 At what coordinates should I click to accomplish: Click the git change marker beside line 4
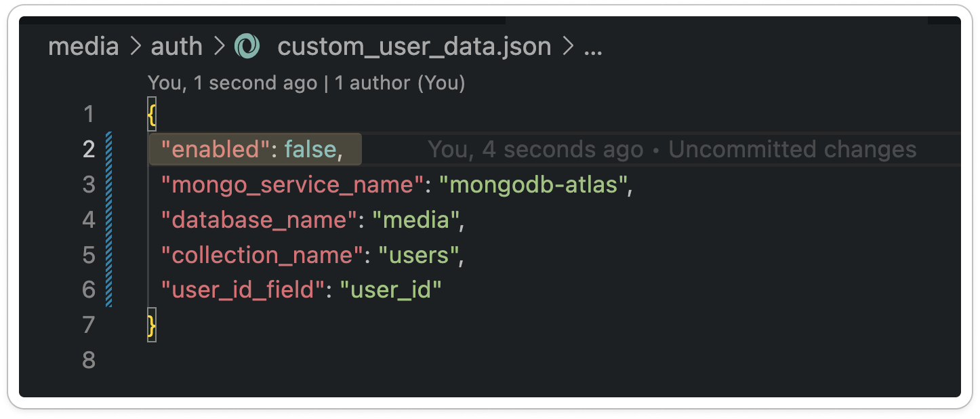(108, 220)
